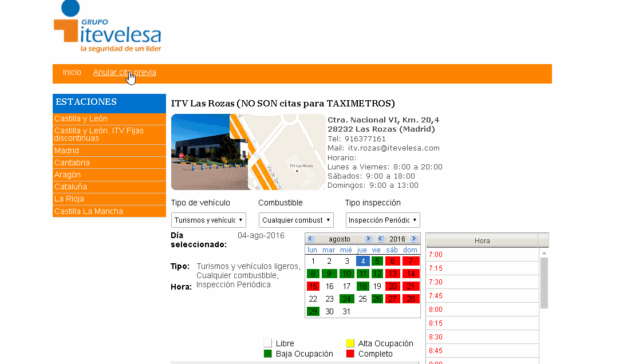Select the 7:15 time slot
643x364 pixels.
pos(482,268)
